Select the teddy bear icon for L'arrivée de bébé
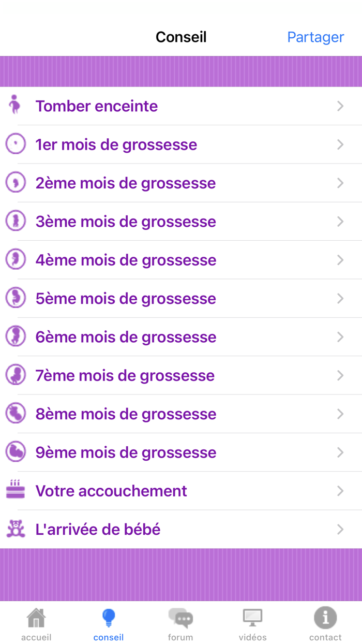The height and width of the screenshot is (644, 362). (x=16, y=529)
